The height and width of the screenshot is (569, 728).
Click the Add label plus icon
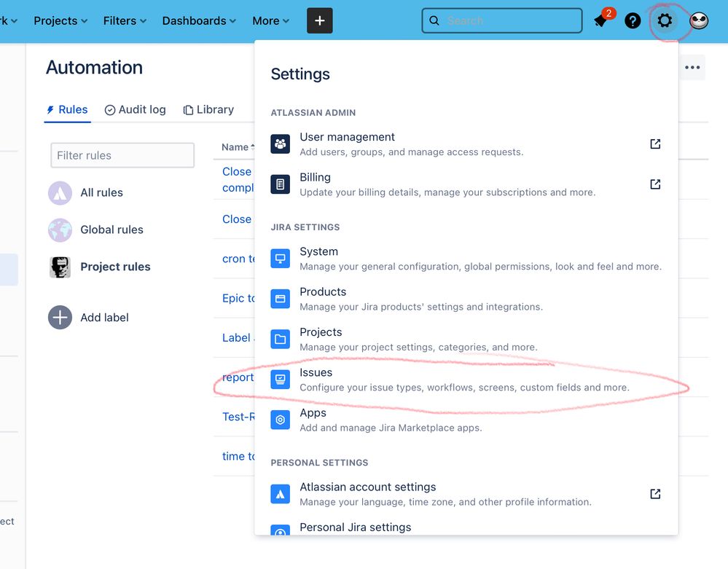60,318
